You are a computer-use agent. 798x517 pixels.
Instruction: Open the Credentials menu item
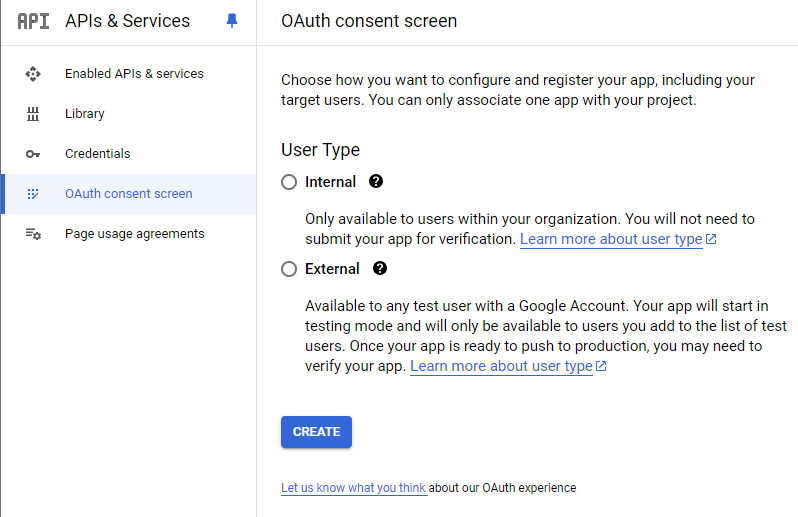pos(98,154)
